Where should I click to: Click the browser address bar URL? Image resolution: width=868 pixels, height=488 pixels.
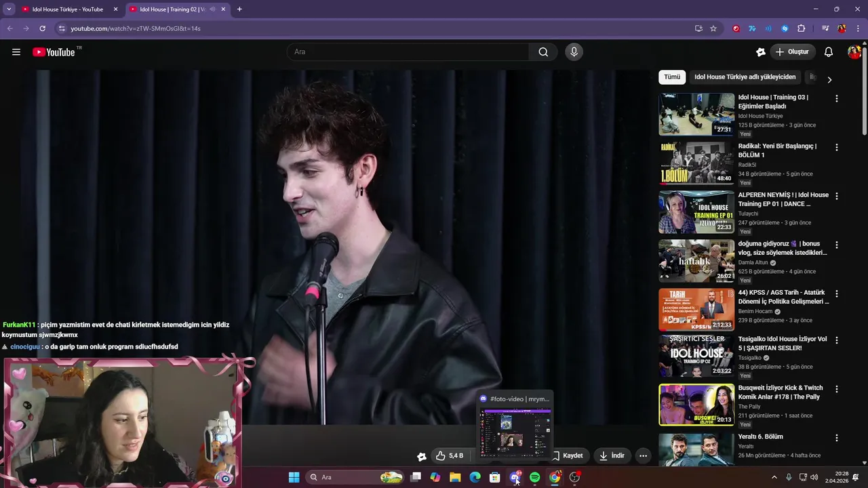[x=136, y=28]
